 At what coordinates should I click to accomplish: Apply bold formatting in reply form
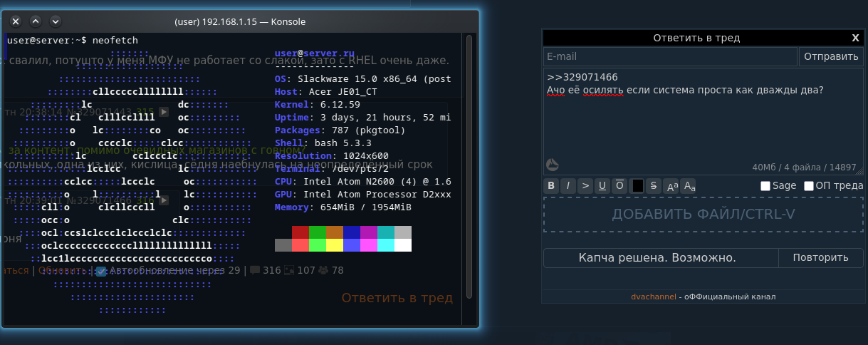[x=551, y=186]
